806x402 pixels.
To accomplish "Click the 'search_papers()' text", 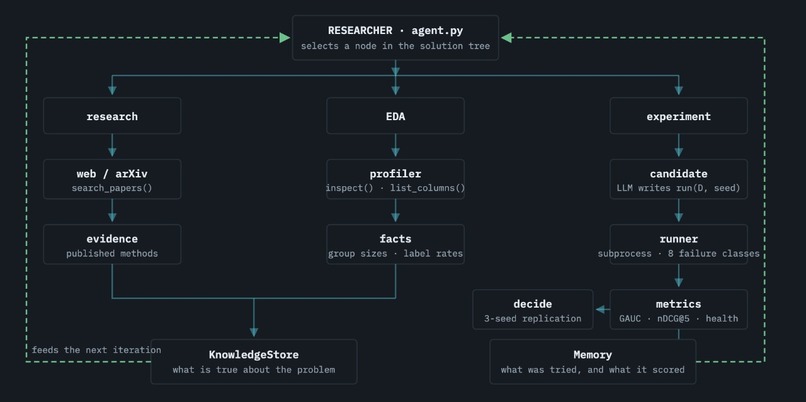I will click(112, 188).
